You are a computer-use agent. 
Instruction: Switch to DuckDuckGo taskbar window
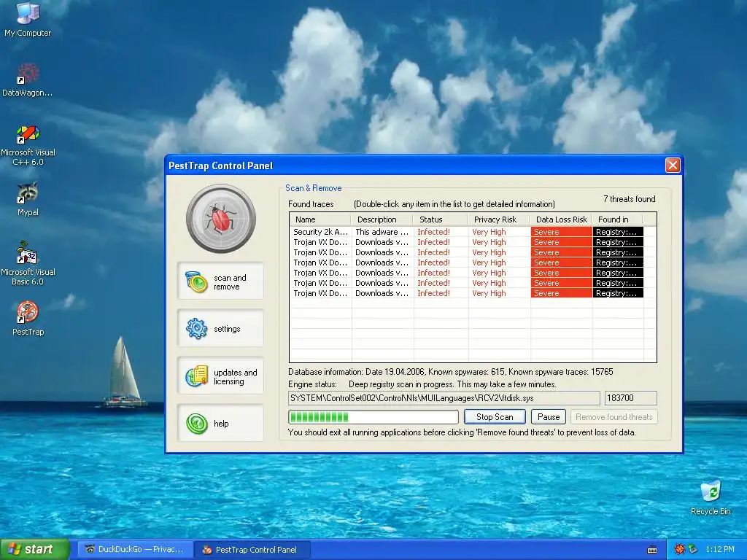point(135,549)
